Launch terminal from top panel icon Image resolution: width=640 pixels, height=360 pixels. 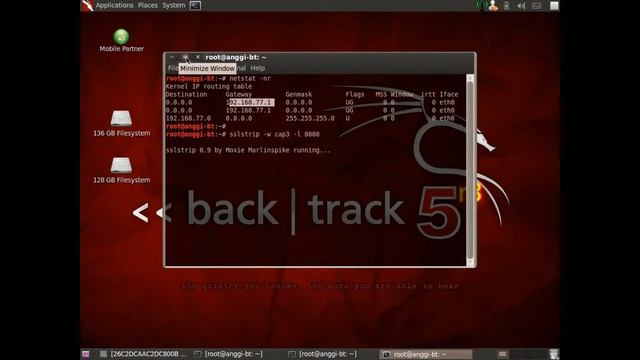point(196,6)
